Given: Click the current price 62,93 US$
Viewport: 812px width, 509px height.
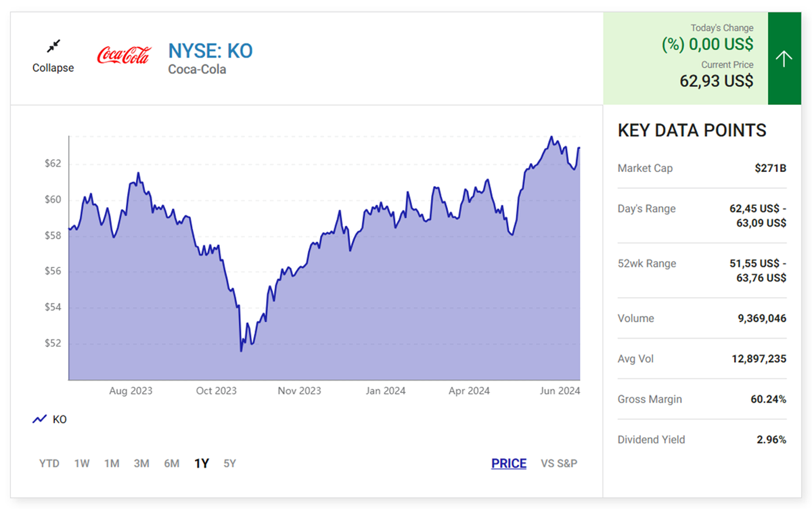Looking at the screenshot, I should [716, 81].
